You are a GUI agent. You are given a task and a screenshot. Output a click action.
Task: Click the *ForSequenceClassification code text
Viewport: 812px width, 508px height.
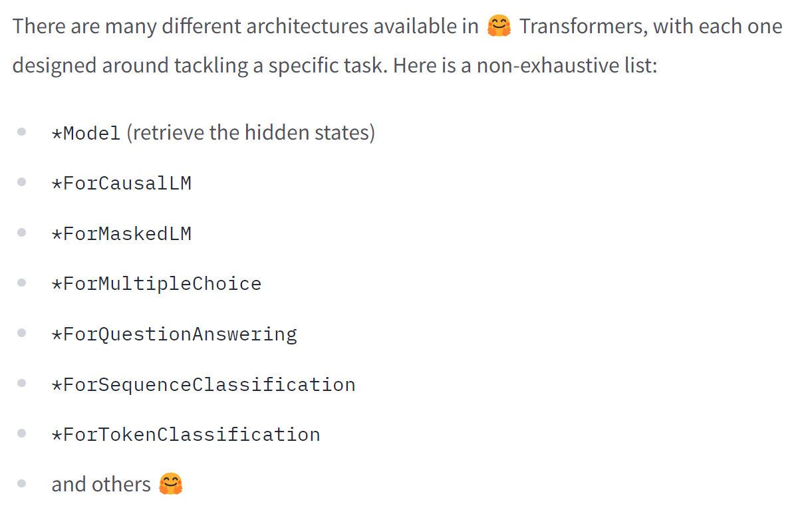(203, 384)
